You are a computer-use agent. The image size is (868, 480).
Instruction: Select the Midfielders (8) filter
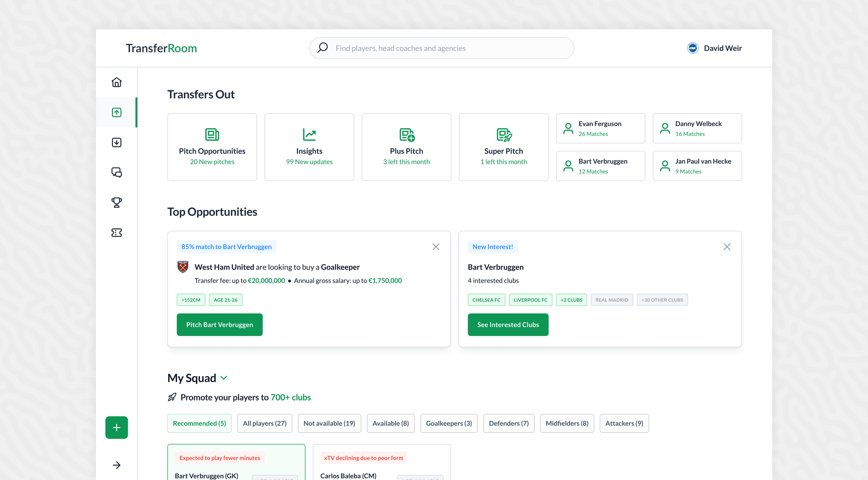[x=567, y=423]
